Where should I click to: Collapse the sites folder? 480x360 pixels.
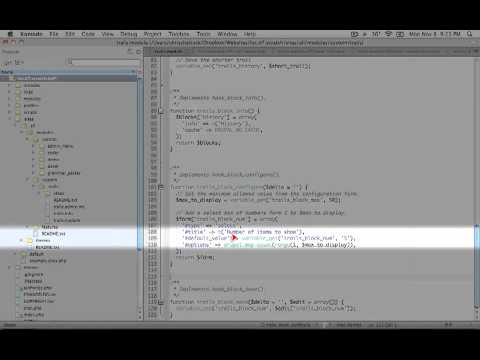(x=9, y=119)
